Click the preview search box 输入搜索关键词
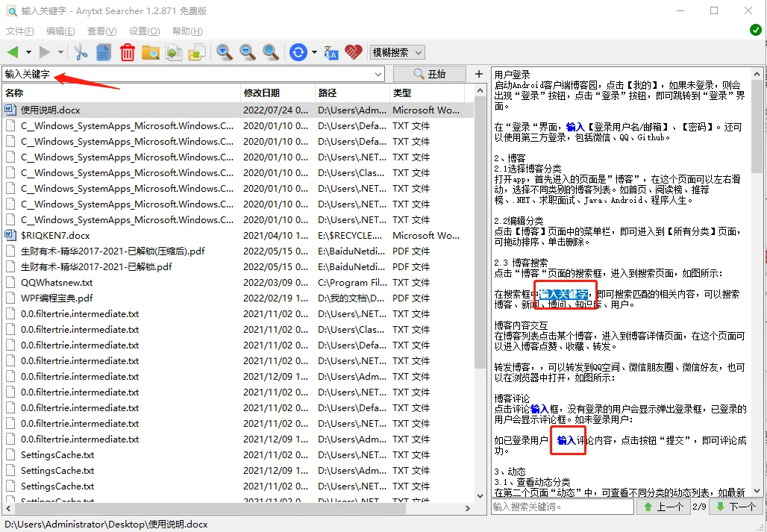Image resolution: width=767 pixels, height=532 pixels. tap(563, 507)
